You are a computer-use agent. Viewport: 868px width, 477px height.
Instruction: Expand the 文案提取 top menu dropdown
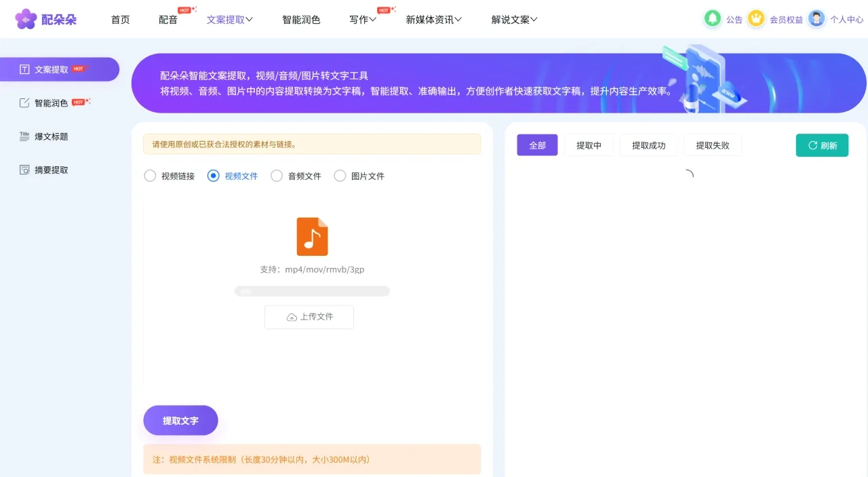tap(230, 20)
